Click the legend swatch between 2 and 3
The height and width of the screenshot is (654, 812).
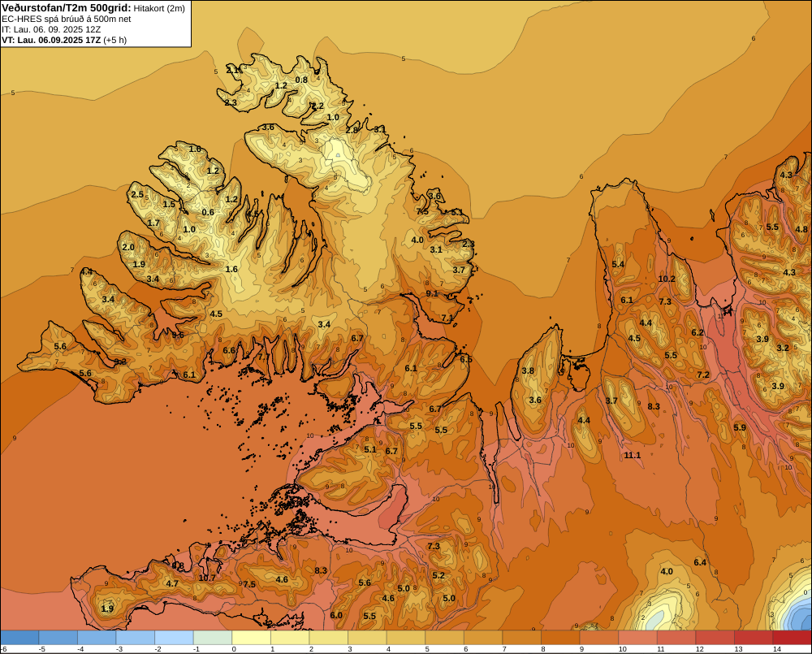(x=328, y=638)
